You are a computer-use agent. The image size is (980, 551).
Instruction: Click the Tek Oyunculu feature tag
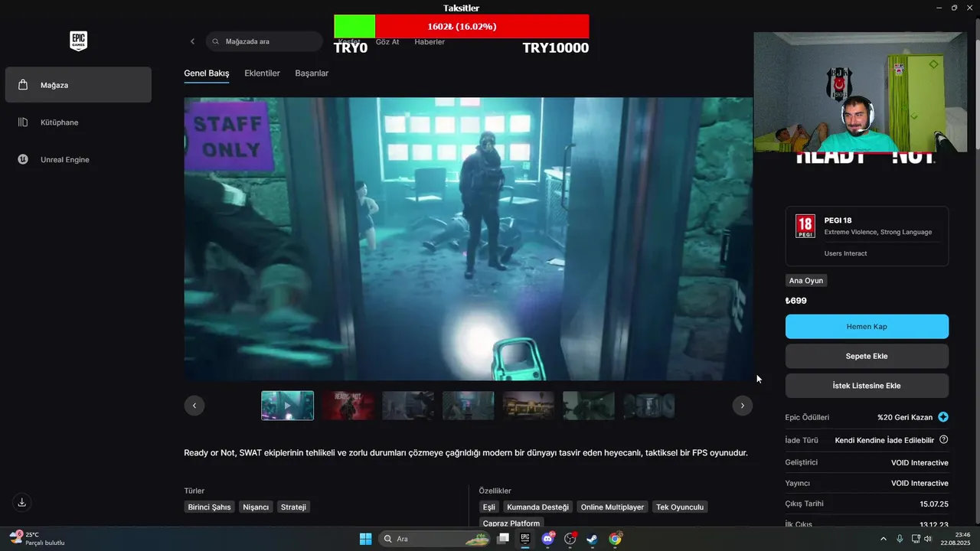pos(680,507)
